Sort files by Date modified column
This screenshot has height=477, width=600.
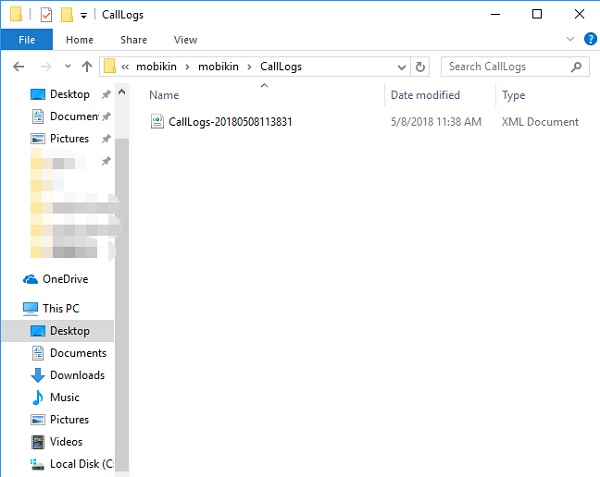pyautogui.click(x=425, y=95)
